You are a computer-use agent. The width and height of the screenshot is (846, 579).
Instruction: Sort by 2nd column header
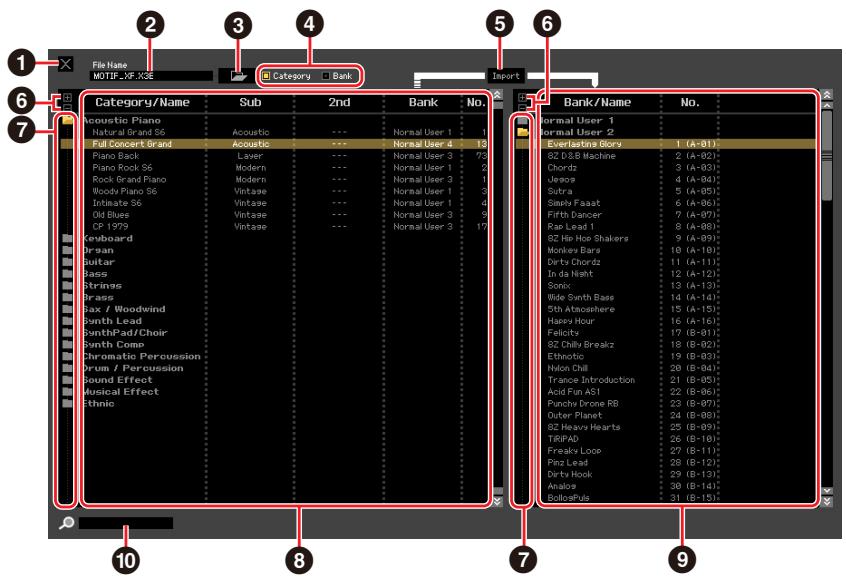339,102
